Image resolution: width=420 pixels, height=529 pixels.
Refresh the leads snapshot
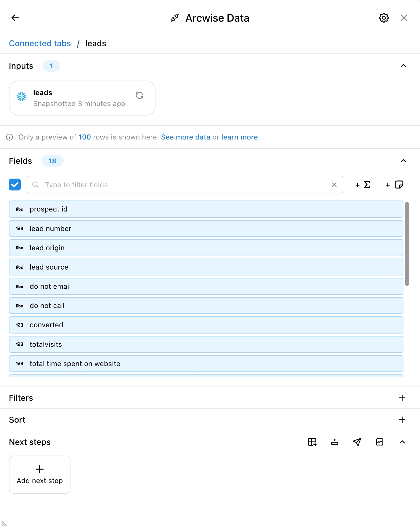point(140,95)
